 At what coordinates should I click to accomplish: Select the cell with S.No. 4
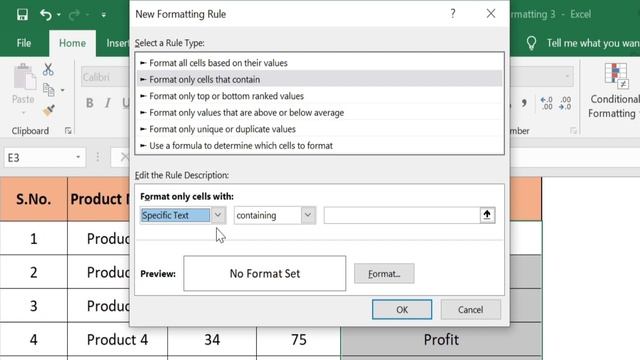pyautogui.click(x=33, y=340)
